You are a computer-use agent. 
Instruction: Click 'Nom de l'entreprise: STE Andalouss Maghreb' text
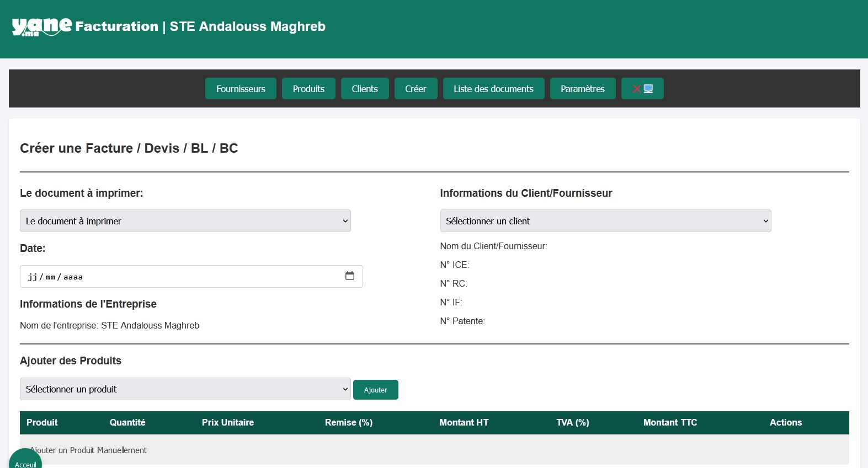110,326
